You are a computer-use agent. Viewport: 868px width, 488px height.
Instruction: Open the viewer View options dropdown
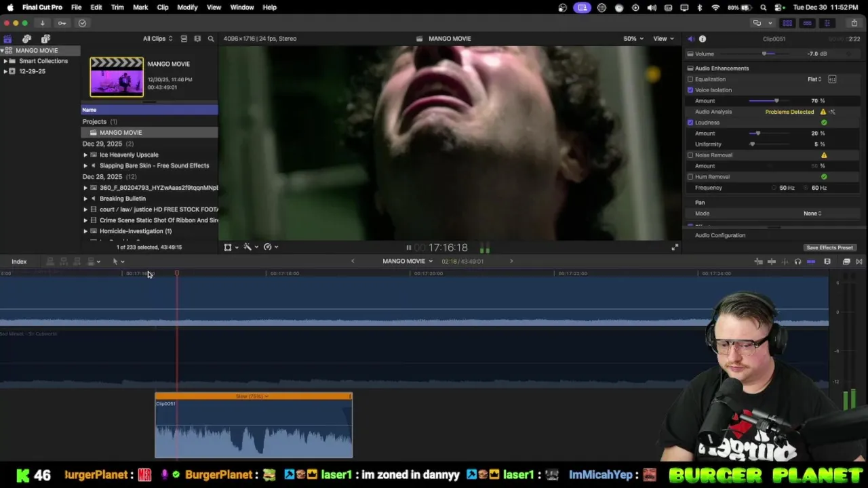[x=663, y=39]
